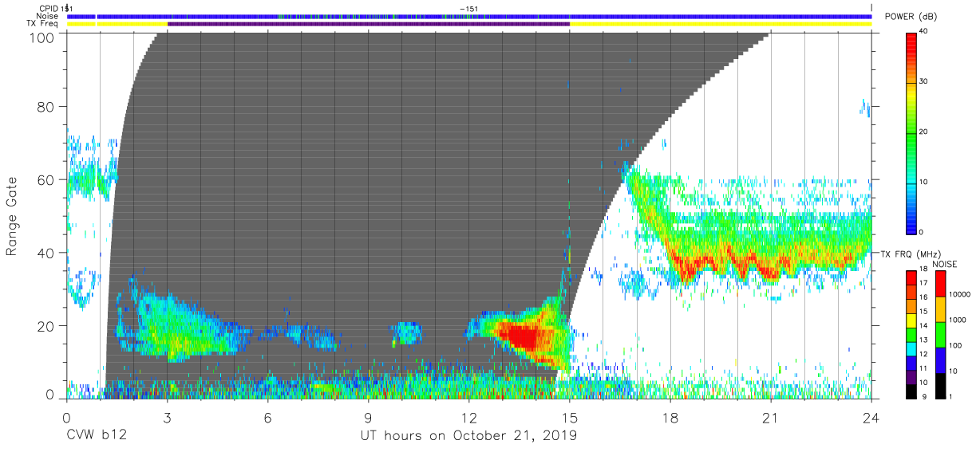
Task: Click the x-axis tick label "21"
Action: click(x=771, y=418)
